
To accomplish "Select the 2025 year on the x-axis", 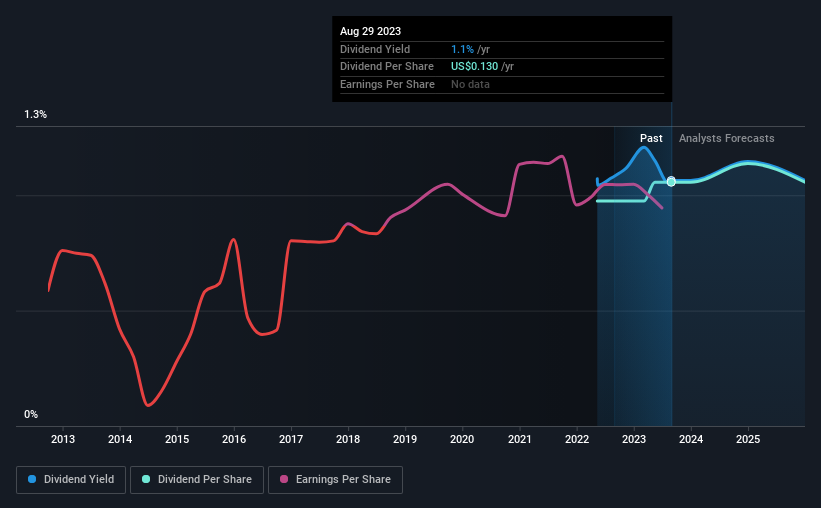I will click(x=748, y=439).
